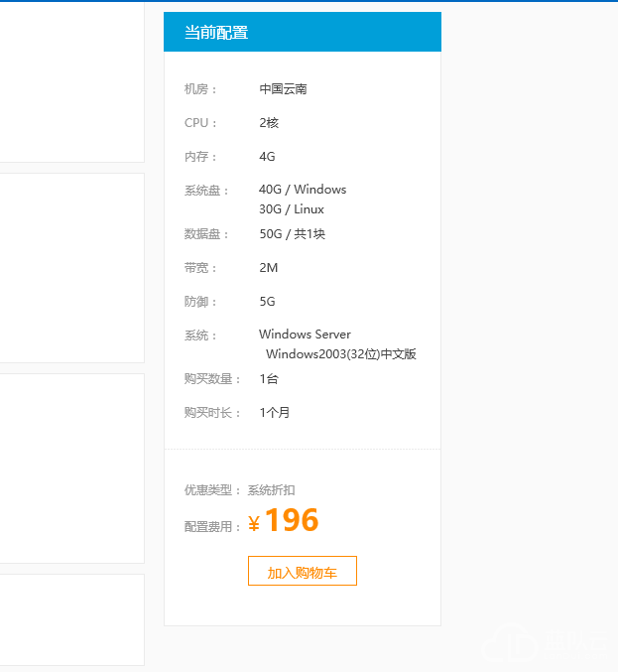Screen dimensions: 618x672
Task: Click the 2M bandwidth value
Action: pyautogui.click(x=269, y=268)
